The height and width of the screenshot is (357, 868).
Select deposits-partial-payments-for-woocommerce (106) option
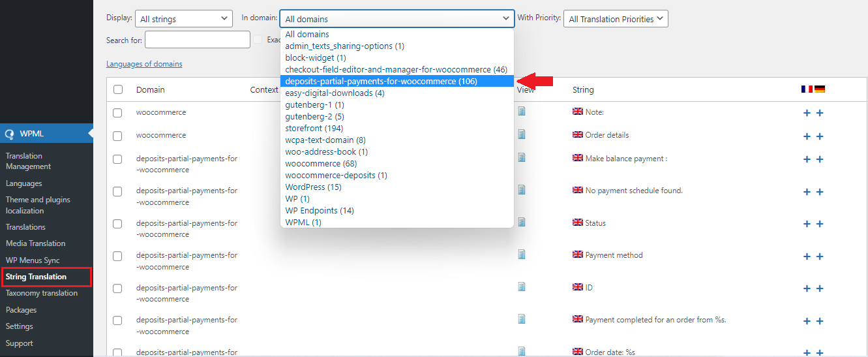397,82
